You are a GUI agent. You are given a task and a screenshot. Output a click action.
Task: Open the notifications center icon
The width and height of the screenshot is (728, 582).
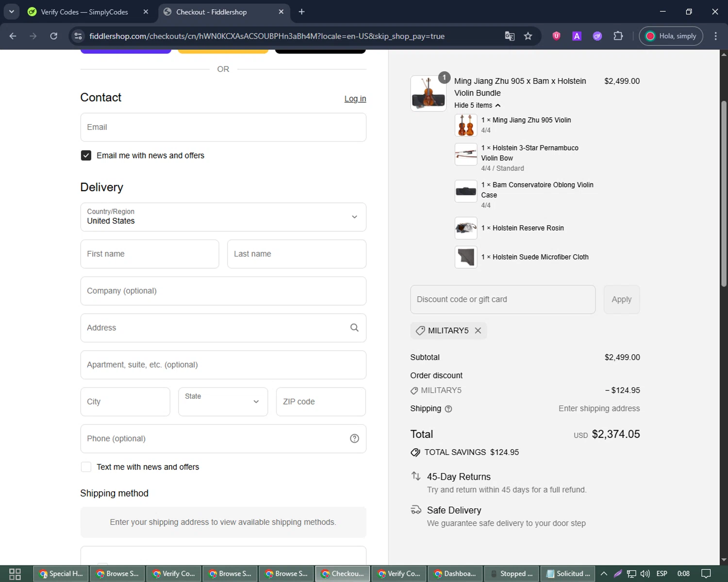click(707, 574)
